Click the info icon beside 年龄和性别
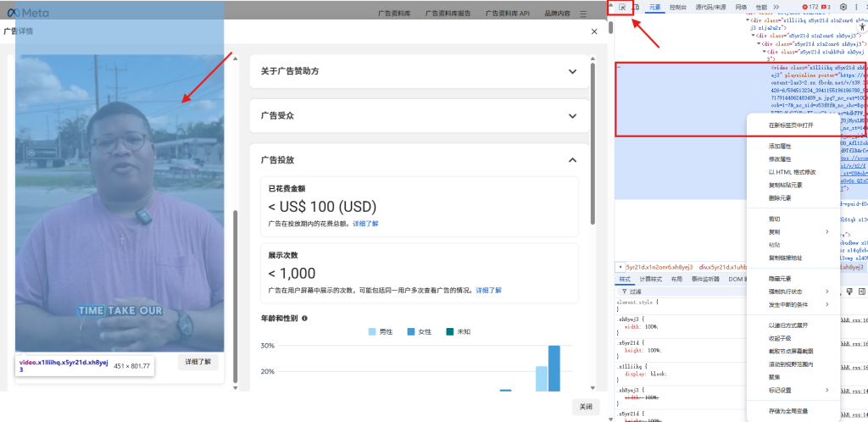Screen dimensions: 868x422 (x=304, y=319)
